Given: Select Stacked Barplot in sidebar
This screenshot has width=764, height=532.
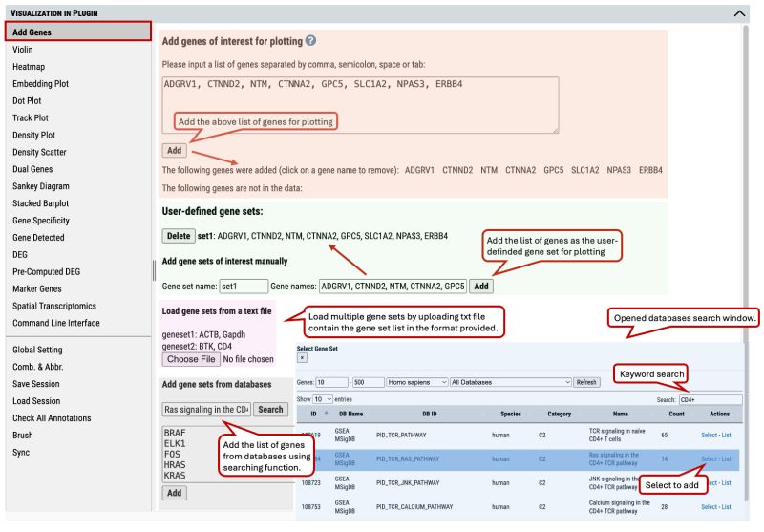Looking at the screenshot, I should (40, 203).
